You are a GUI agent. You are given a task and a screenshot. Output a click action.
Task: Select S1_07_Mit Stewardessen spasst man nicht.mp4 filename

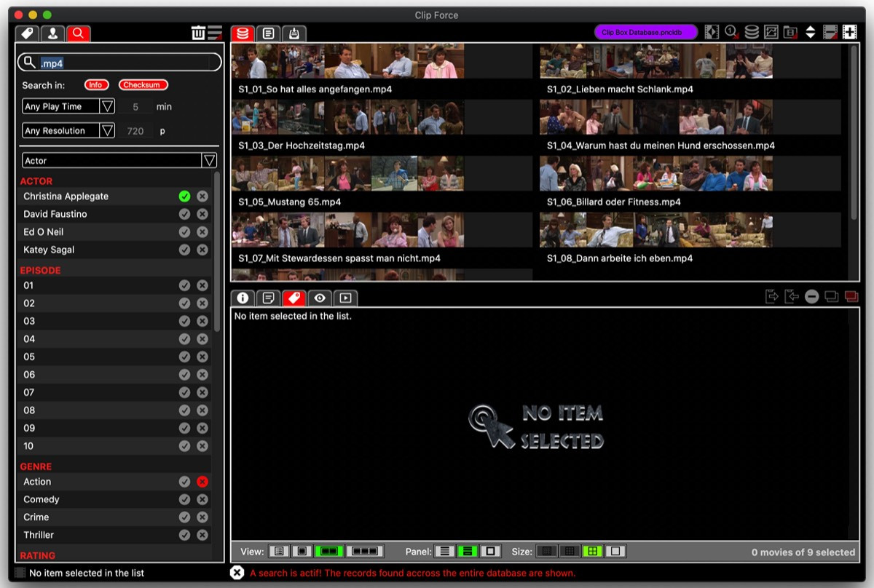tap(339, 258)
